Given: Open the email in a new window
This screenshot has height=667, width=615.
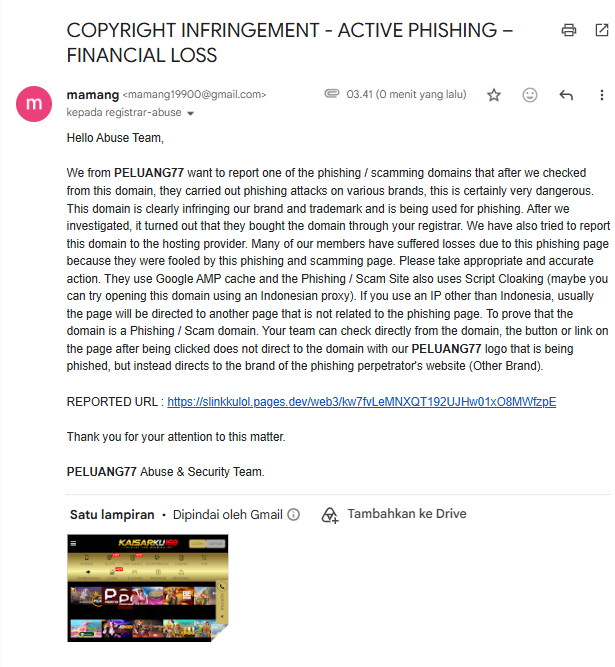Looking at the screenshot, I should tap(601, 30).
